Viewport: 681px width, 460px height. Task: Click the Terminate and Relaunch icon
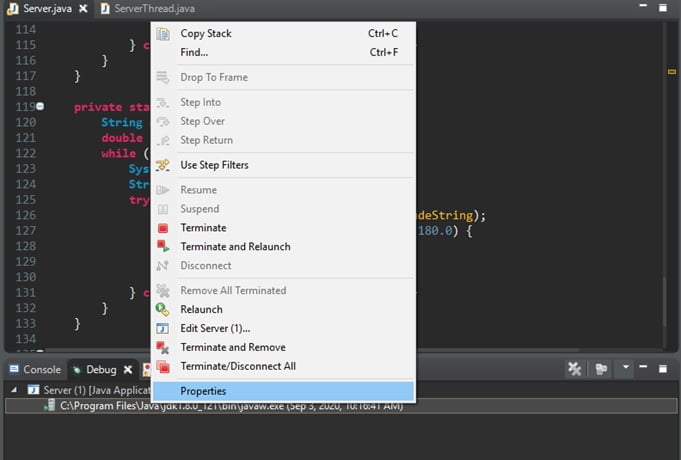tap(163, 247)
